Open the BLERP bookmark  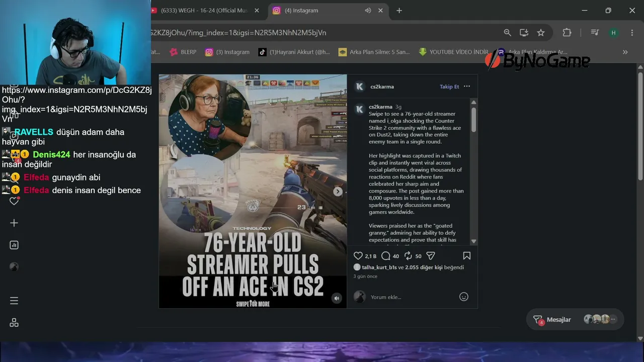click(x=183, y=52)
